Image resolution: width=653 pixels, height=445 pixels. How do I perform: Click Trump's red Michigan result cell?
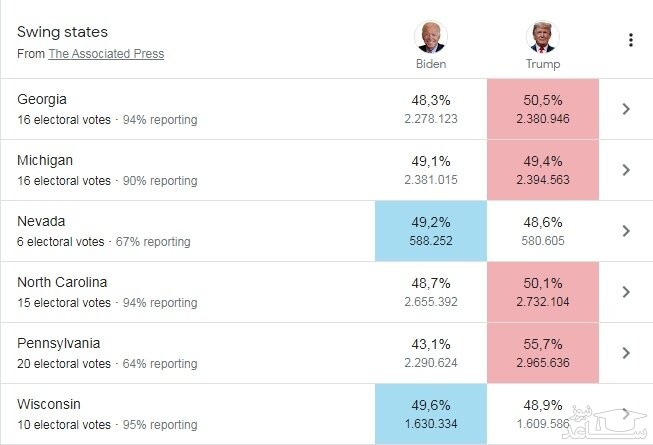click(543, 170)
